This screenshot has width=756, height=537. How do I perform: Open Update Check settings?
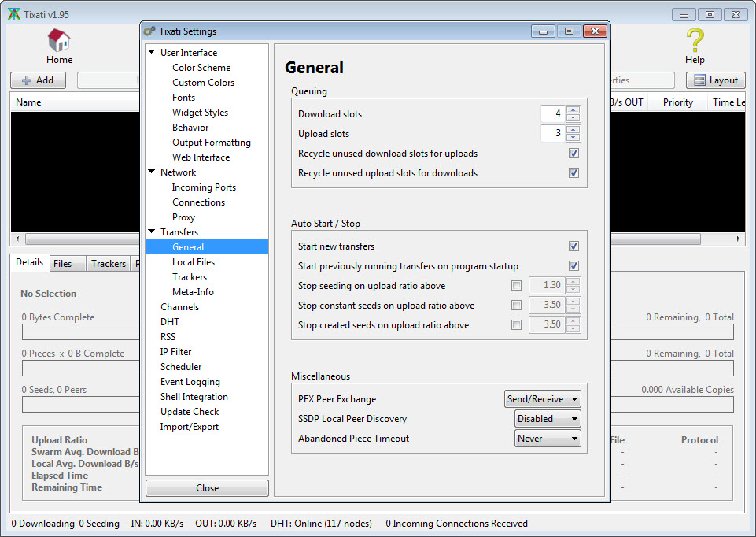coord(190,412)
